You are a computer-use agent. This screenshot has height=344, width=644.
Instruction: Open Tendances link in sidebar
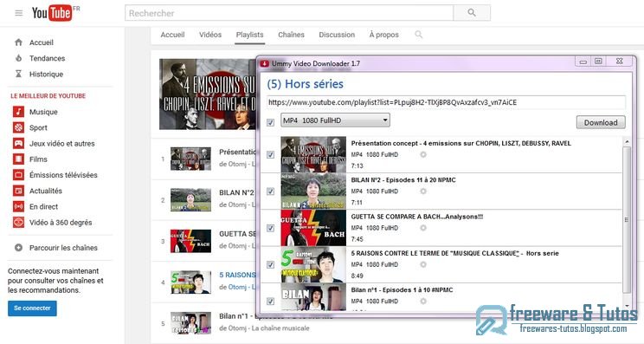point(48,58)
